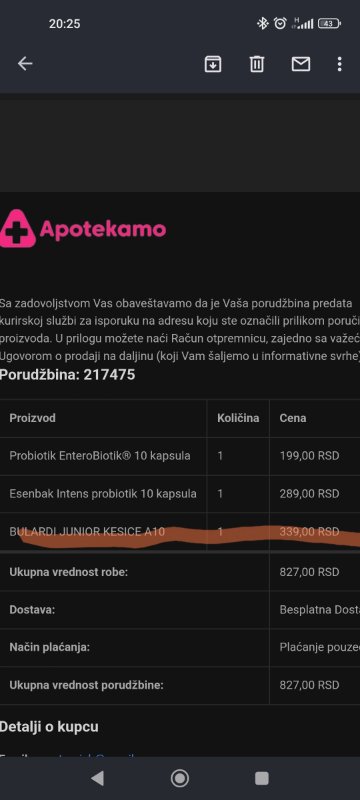Select the Esenbak Intens probiotik product
Viewport: 360px width, 800px height.
coord(103,494)
